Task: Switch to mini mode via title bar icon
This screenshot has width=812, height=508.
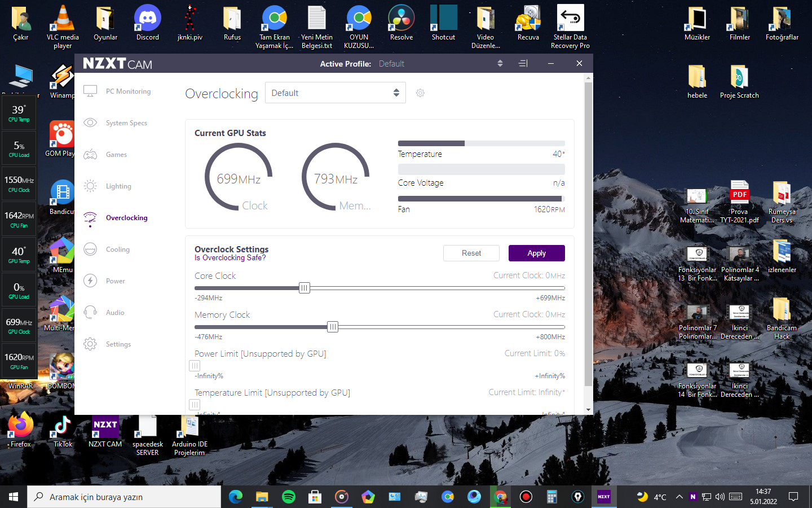Action: pyautogui.click(x=523, y=64)
